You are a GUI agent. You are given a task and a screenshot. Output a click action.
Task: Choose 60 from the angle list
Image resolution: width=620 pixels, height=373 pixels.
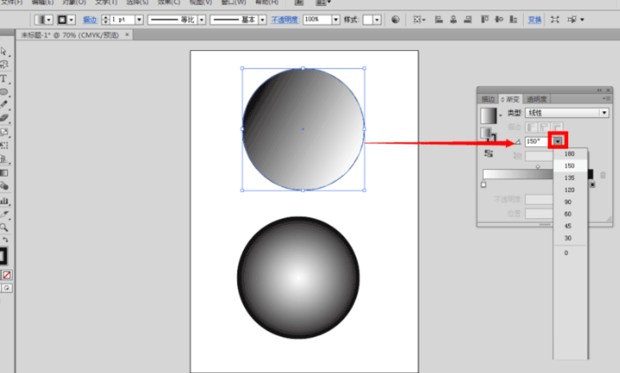coord(570,214)
